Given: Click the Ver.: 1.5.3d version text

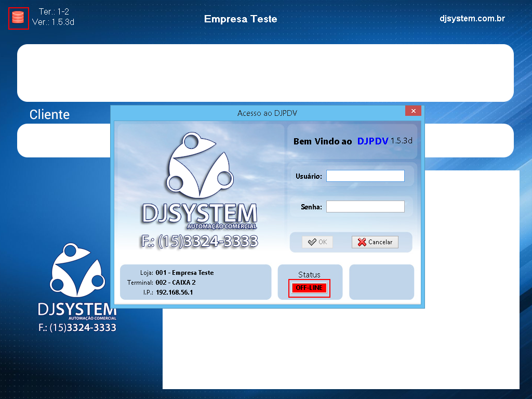Looking at the screenshot, I should pos(53,22).
